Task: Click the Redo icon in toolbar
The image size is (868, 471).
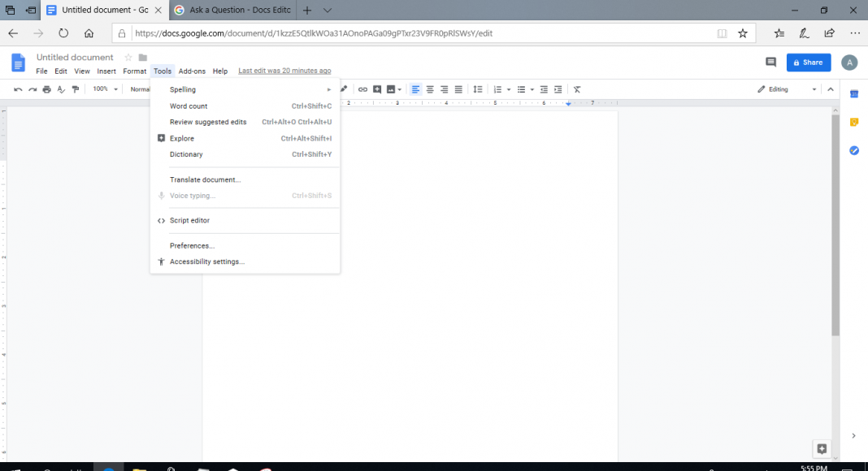Action: (33, 89)
